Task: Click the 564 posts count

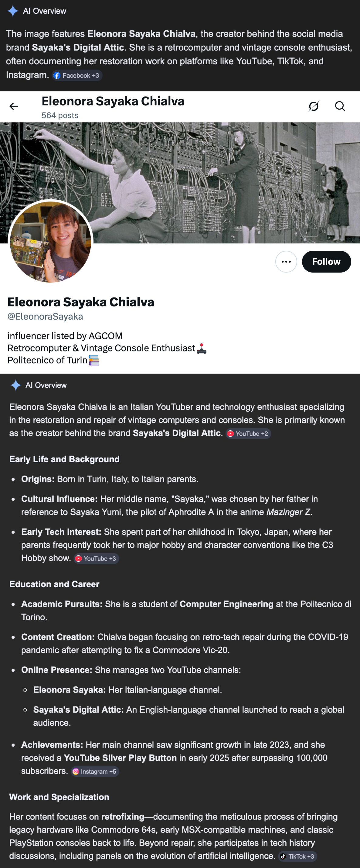Action: pyautogui.click(x=60, y=115)
